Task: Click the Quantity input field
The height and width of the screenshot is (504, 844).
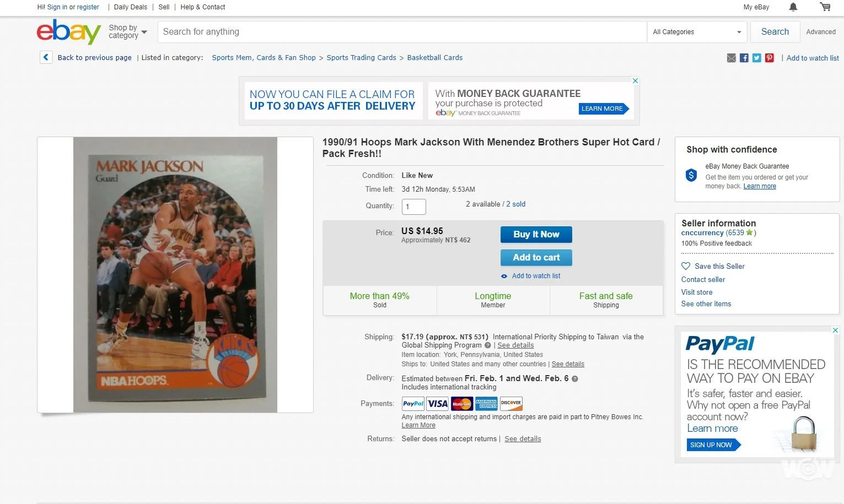Action: point(414,207)
